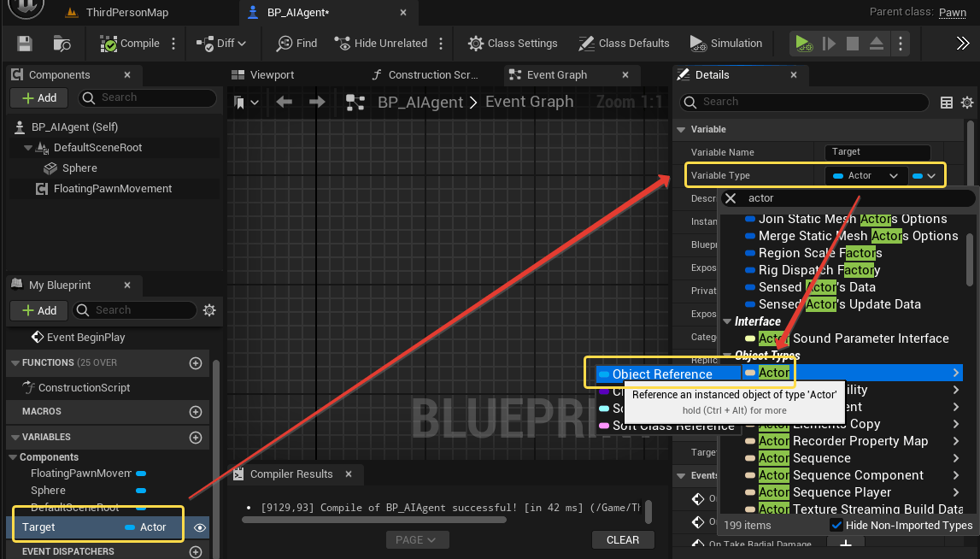The image size is (980, 559).
Task: Add a new macro with plus icon
Action: 196,412
